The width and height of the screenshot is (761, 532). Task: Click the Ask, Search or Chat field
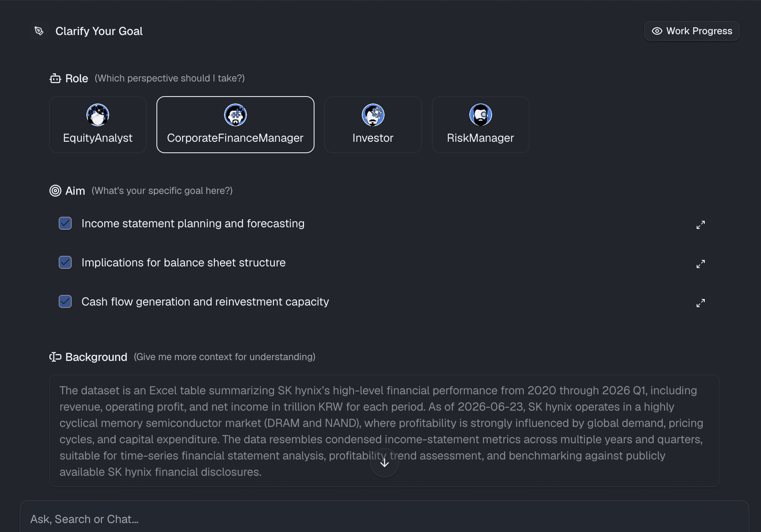385,518
